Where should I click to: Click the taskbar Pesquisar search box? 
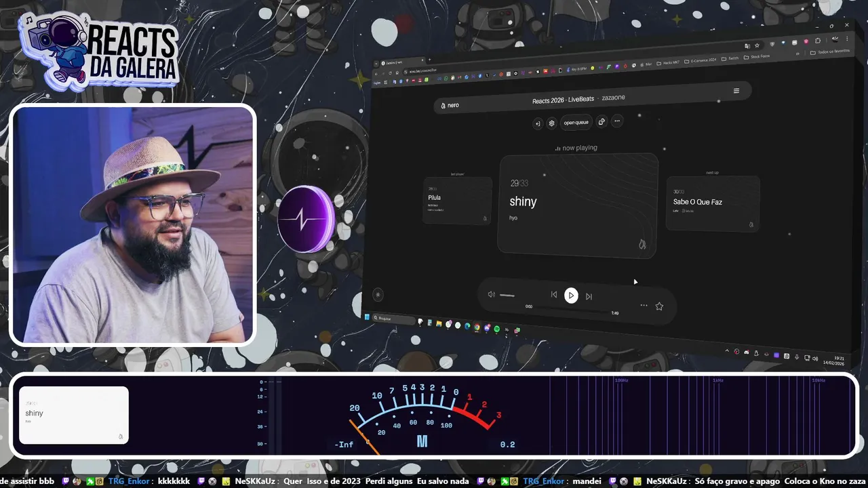(x=394, y=319)
